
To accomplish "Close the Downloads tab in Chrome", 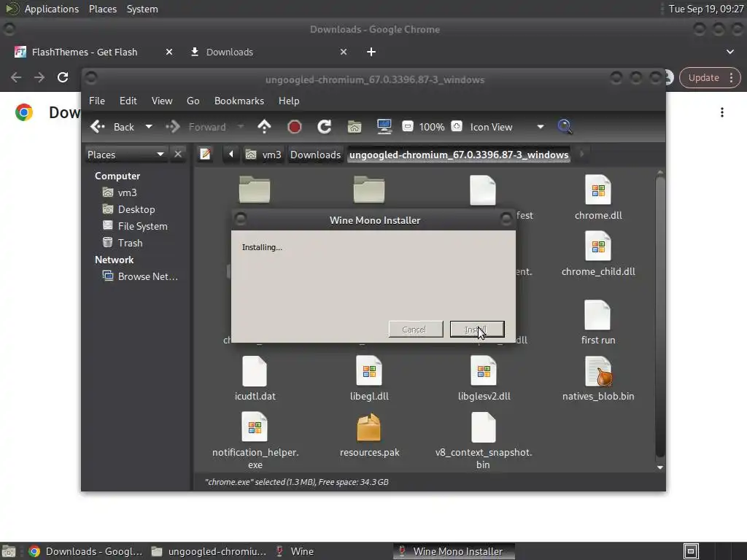I will click(344, 52).
